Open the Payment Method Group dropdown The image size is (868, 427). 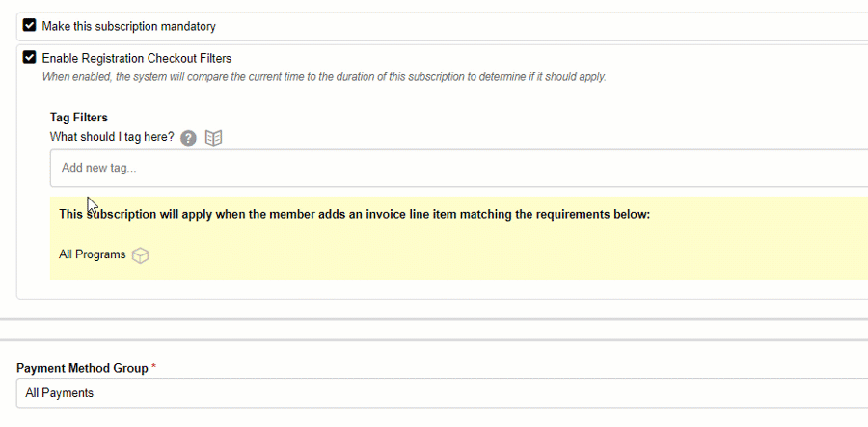click(442, 392)
